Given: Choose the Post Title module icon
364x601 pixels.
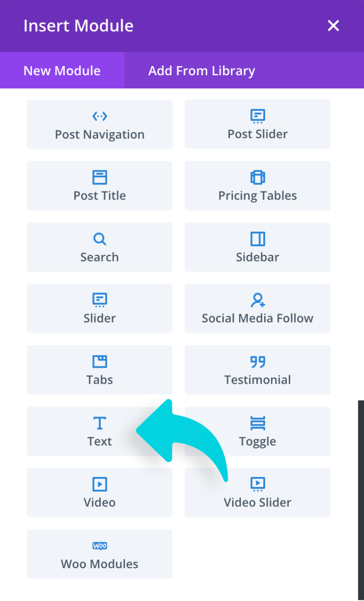Looking at the screenshot, I should coord(99,177).
